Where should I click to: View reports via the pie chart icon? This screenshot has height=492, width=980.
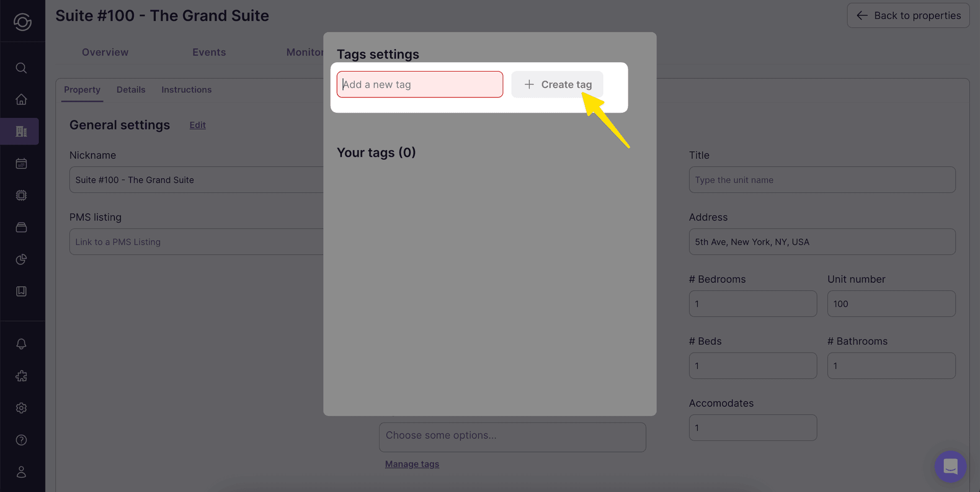point(21,259)
